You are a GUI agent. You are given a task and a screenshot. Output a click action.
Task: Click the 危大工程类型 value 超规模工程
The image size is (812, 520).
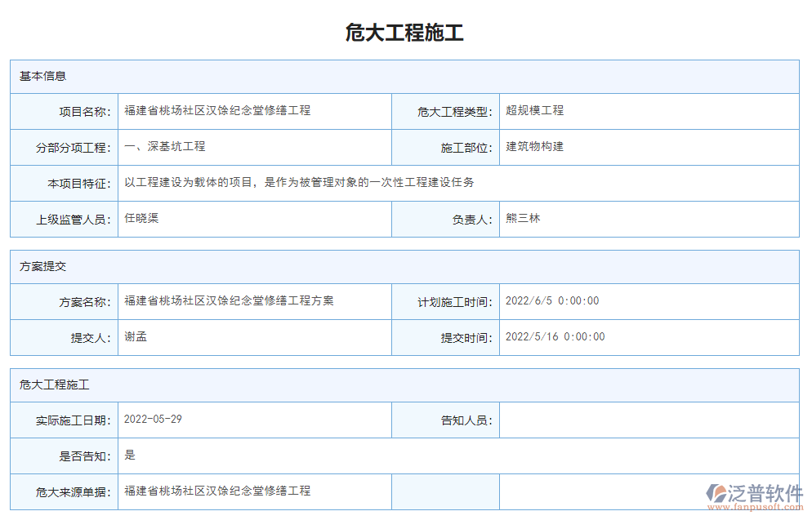tap(535, 111)
